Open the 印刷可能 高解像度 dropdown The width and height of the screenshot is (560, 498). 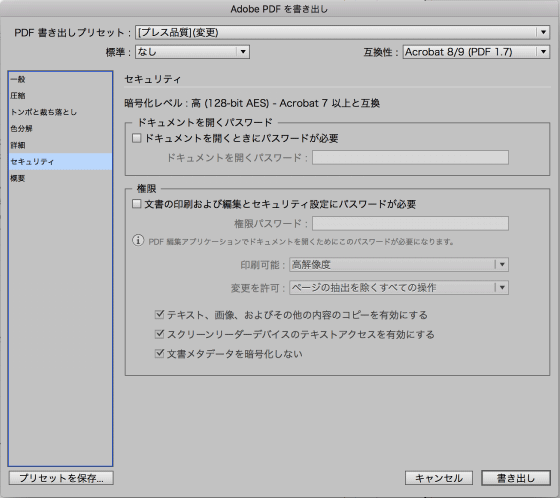[x=399, y=265]
